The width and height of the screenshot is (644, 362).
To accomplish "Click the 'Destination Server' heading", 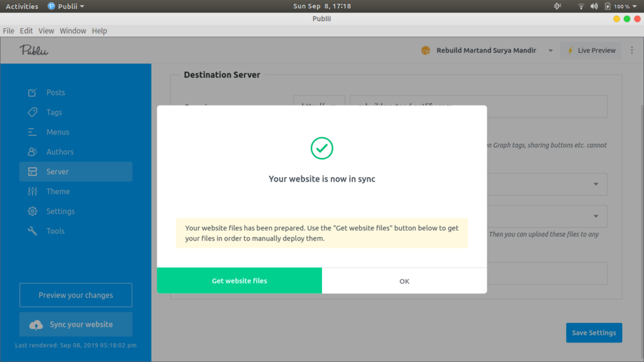I will 222,75.
